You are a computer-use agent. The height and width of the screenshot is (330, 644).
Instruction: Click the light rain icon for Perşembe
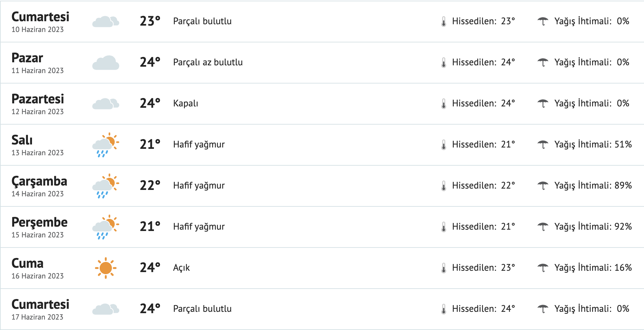[105, 227]
